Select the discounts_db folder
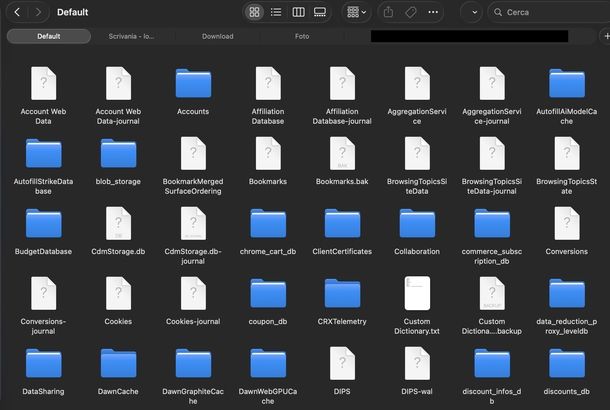 (x=567, y=371)
